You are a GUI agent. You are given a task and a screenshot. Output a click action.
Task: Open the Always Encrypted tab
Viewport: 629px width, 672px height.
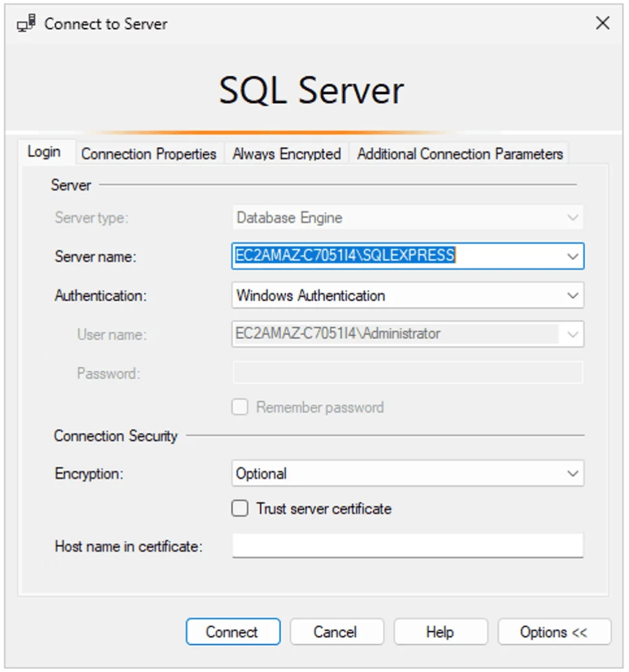tap(287, 154)
